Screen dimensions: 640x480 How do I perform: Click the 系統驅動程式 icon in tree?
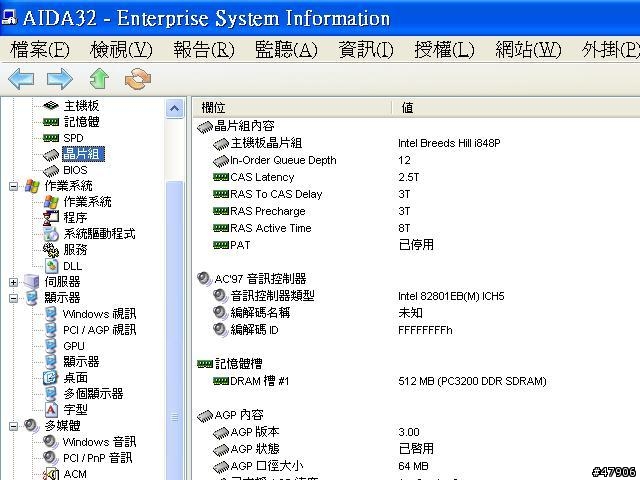(51, 234)
